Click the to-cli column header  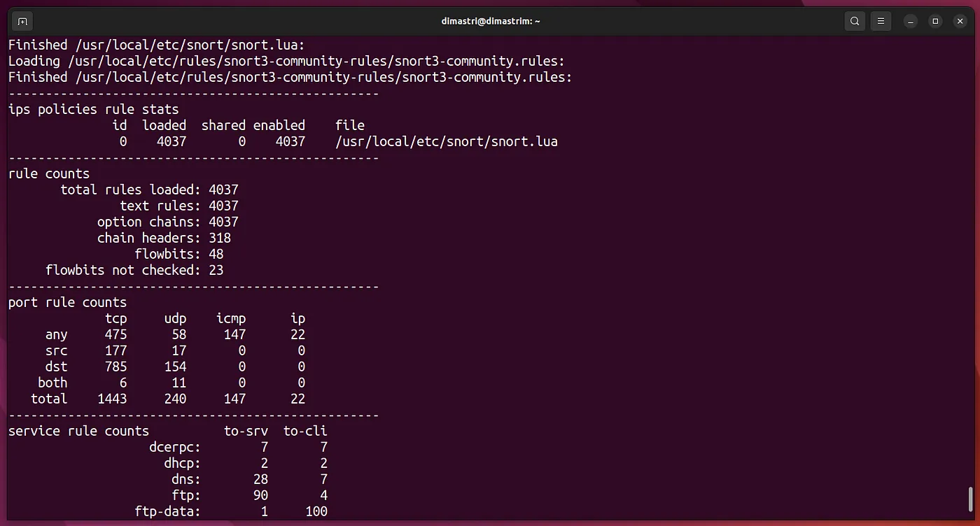coord(305,431)
